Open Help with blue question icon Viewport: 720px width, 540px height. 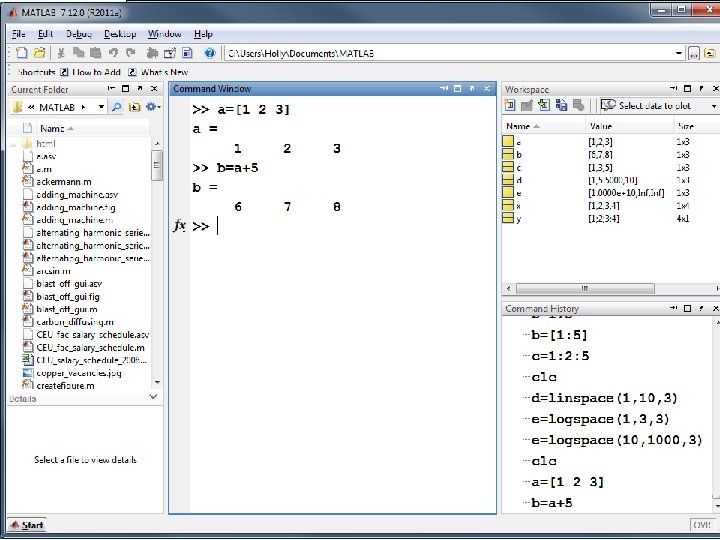tap(209, 53)
